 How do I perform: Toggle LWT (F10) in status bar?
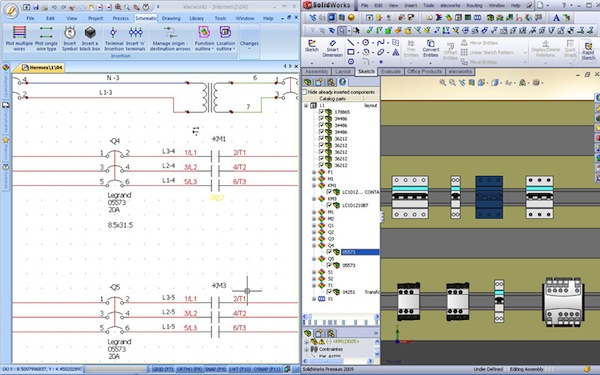(239, 369)
